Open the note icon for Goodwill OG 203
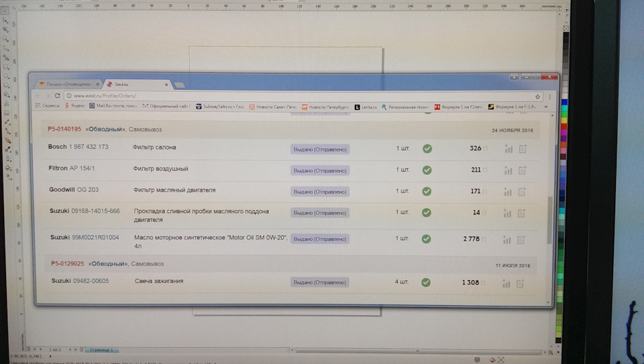Screen dimensions: 644x364 522,192
